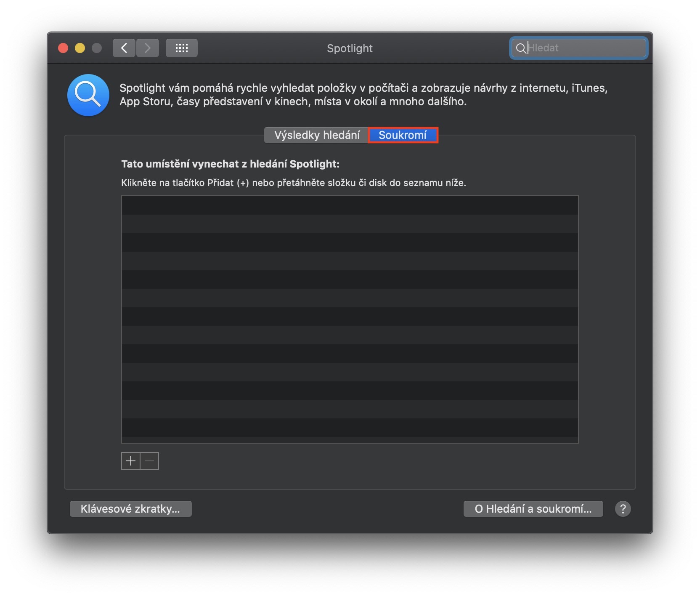Viewport: 700px width, 596px height.
Task: Go back using the left chevron button
Action: 124,48
